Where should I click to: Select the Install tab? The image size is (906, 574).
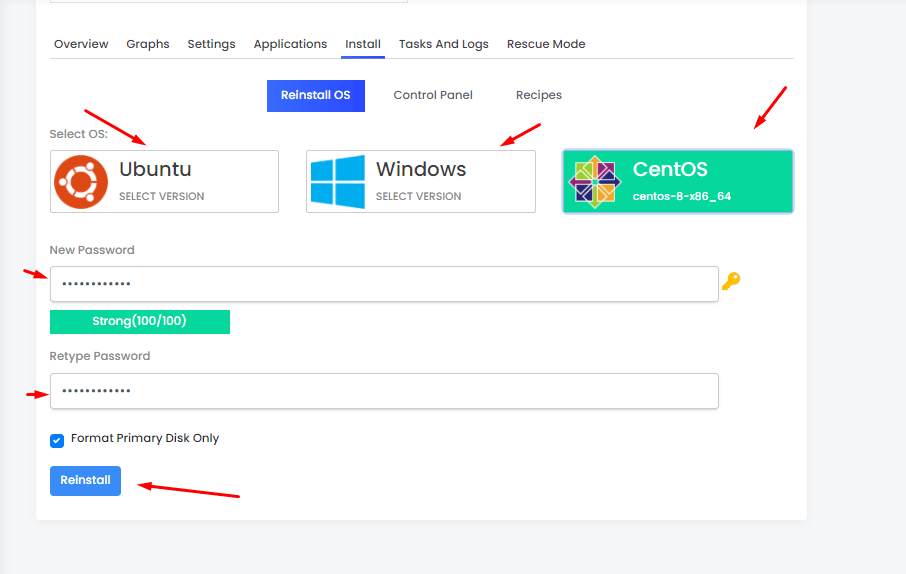point(363,44)
